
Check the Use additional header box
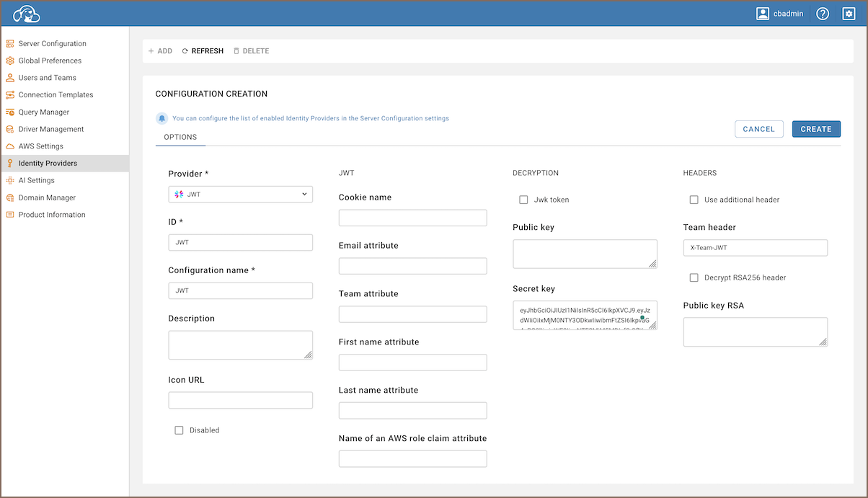pos(694,200)
